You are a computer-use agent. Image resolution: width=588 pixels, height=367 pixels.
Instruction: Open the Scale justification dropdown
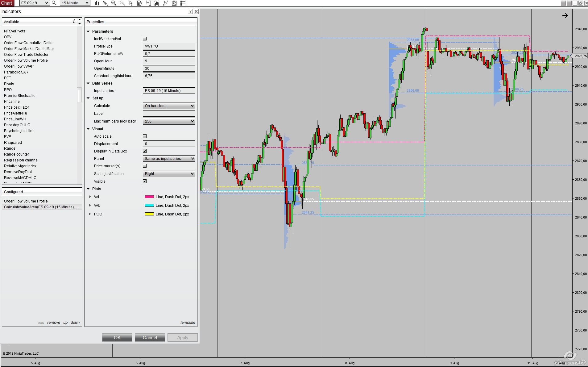[169, 173]
